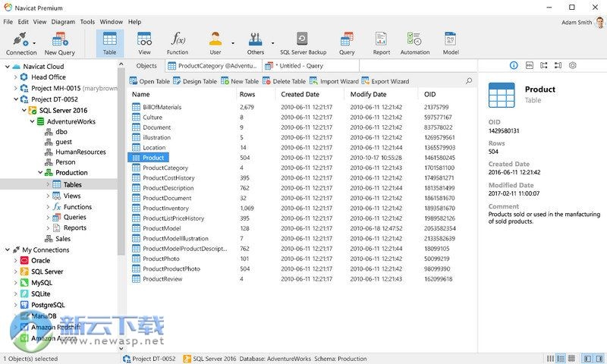607x364 pixels.
Task: Select the PostgreSQL connection
Action: point(48,305)
